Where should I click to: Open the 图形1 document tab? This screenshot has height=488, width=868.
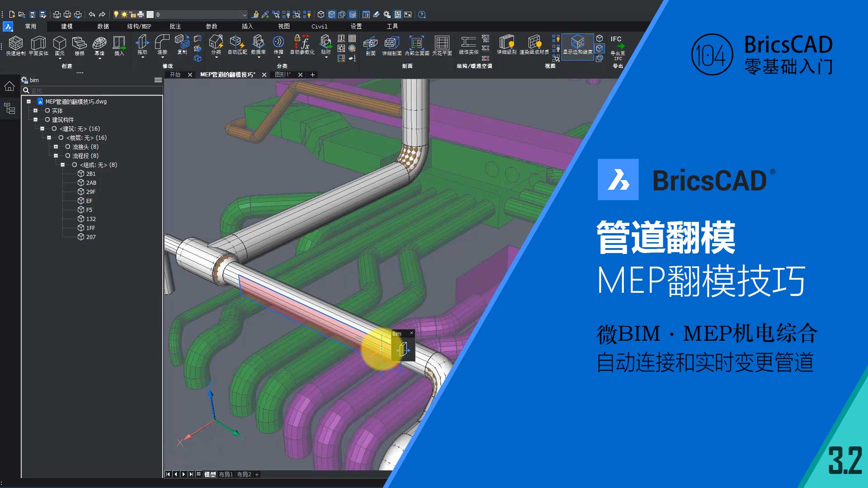click(283, 75)
